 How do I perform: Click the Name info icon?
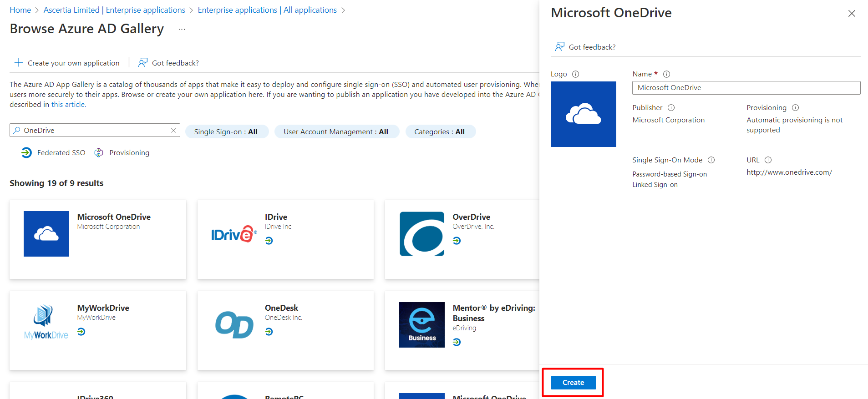(x=666, y=74)
